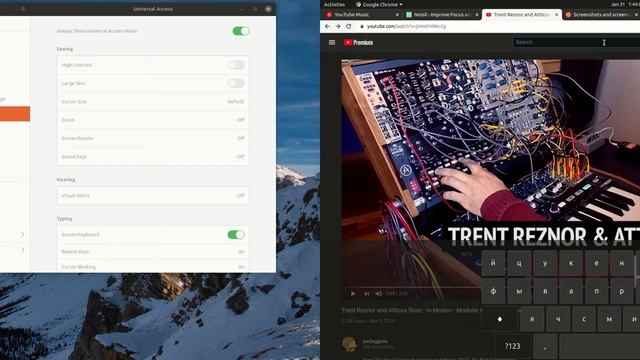This screenshot has height=360, width=640.
Task: Tap the е key on the screen keyboard
Action: coord(596,263)
